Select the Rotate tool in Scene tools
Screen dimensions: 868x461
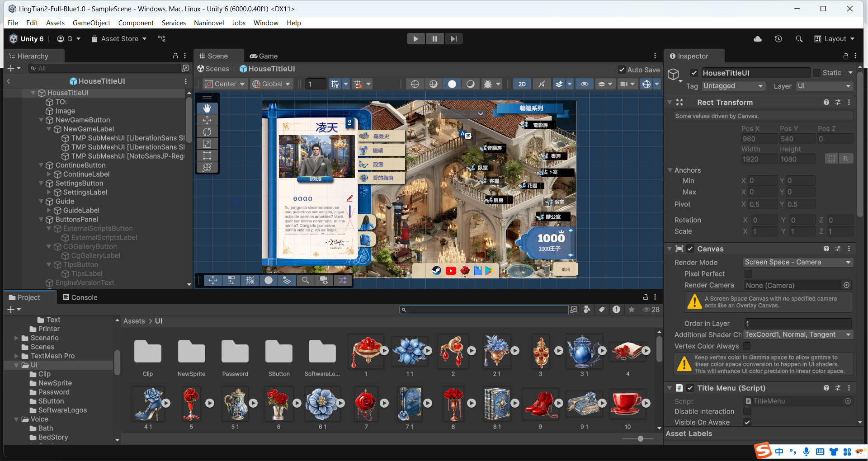pos(207,132)
